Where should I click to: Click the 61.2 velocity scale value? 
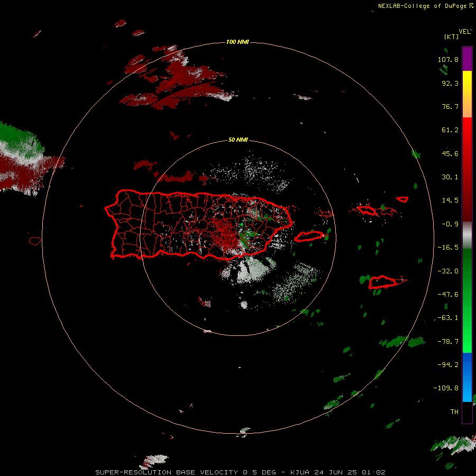coord(450,130)
